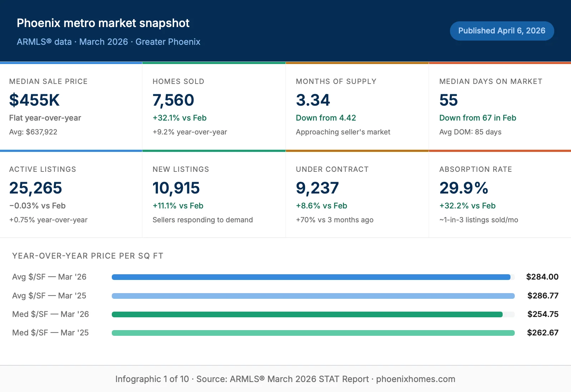Click the "Down from 4.42" green text
The width and height of the screenshot is (571, 392).
point(326,118)
